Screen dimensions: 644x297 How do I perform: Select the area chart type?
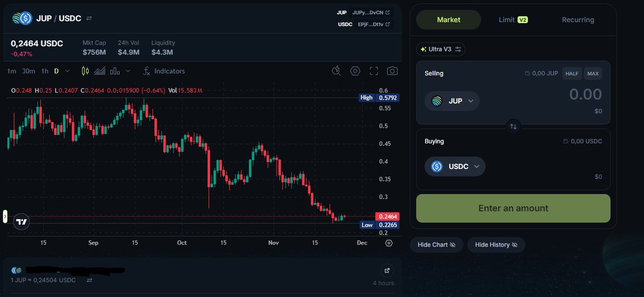tap(100, 71)
